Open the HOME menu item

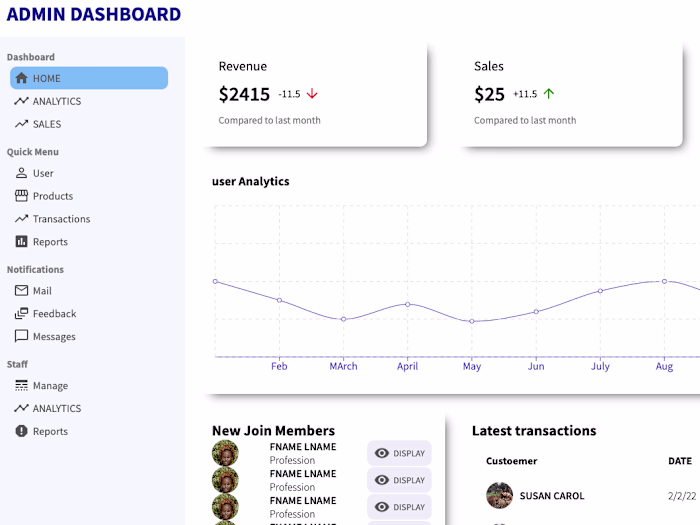tap(89, 78)
